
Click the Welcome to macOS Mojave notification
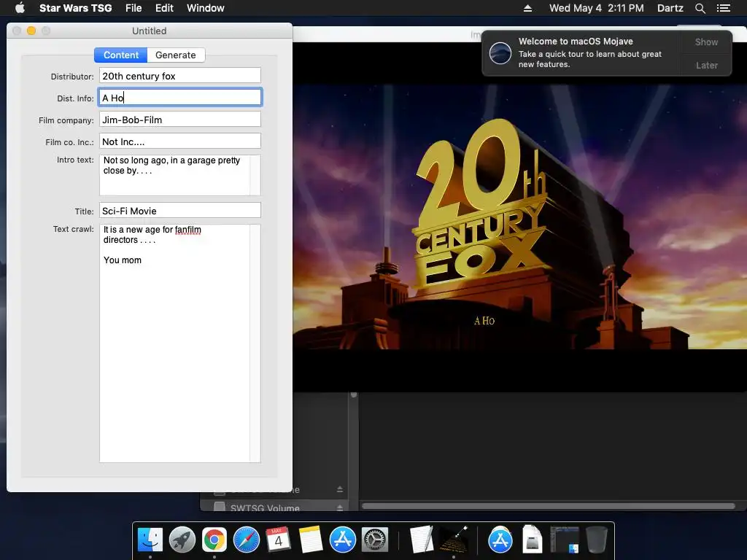[581, 52]
